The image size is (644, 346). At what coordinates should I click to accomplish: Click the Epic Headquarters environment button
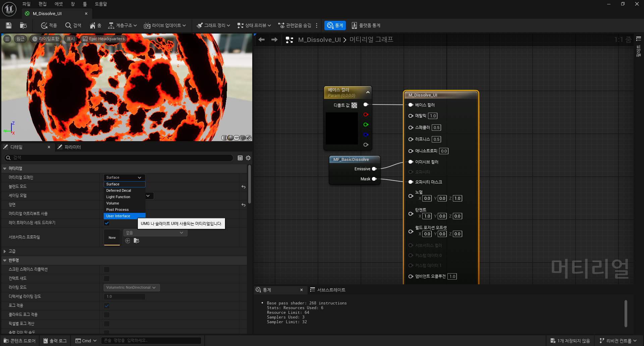104,39
